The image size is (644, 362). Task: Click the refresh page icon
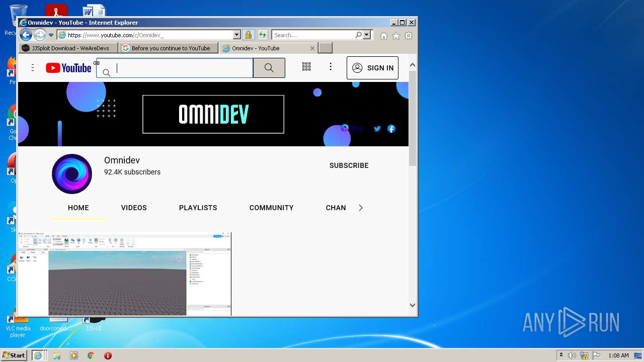coord(263,35)
